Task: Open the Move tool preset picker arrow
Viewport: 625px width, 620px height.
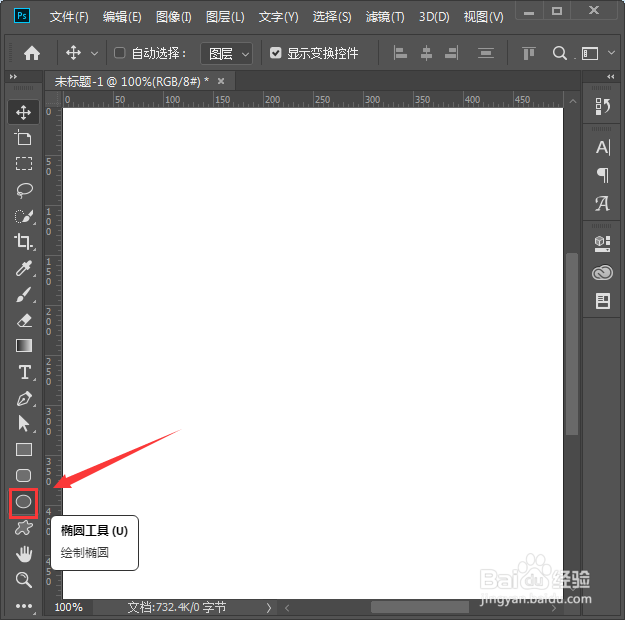Action: click(x=94, y=53)
